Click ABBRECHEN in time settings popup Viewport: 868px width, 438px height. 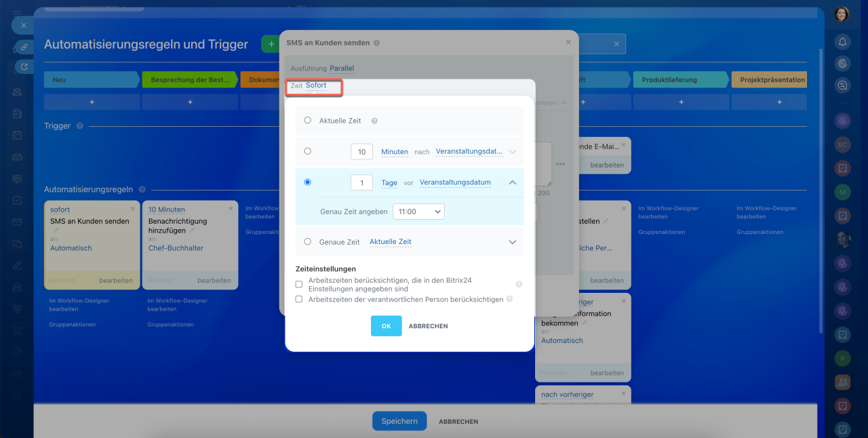click(428, 326)
